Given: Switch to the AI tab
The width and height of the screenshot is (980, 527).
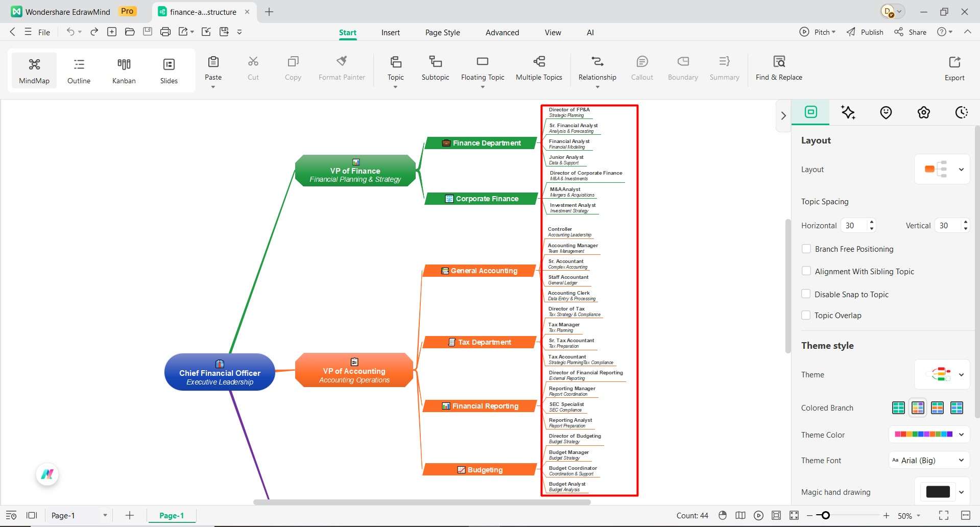Looking at the screenshot, I should pyautogui.click(x=590, y=32).
